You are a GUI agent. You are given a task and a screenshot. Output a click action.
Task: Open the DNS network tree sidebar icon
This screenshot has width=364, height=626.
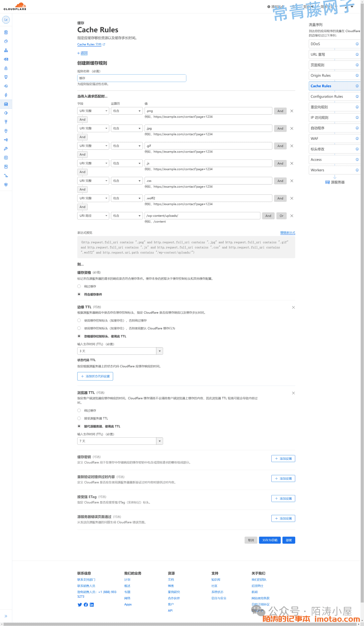pos(6,50)
